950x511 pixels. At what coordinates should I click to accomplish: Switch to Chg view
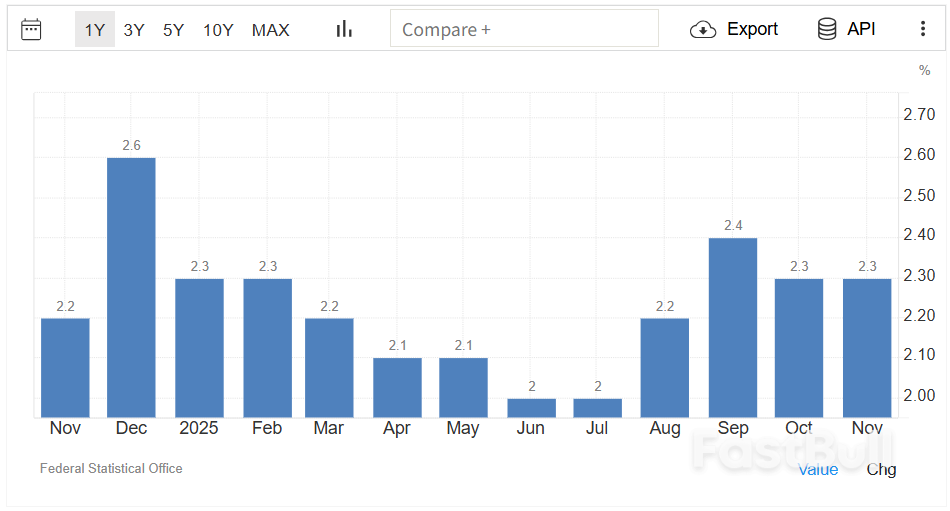pos(881,470)
